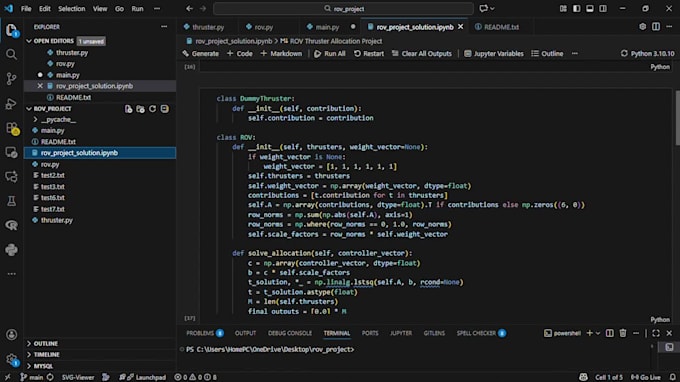680x382 pixels.
Task: Go forward with navigation arrow
Action: [203, 8]
